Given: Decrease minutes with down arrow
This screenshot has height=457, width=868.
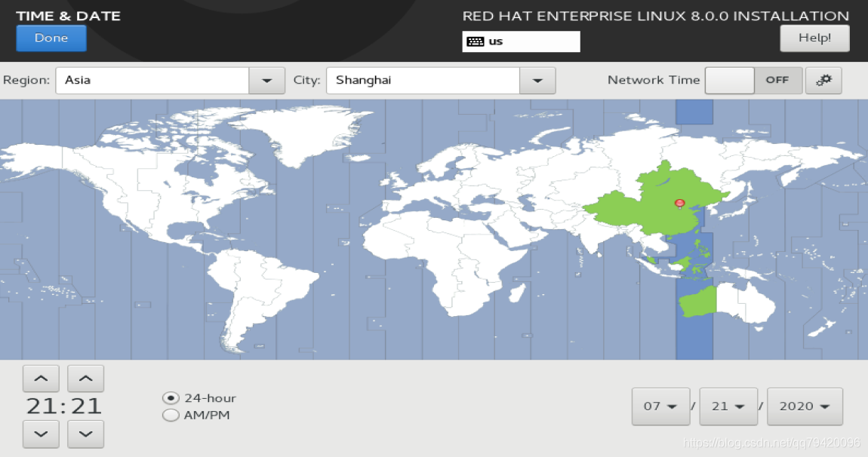Looking at the screenshot, I should (86, 434).
